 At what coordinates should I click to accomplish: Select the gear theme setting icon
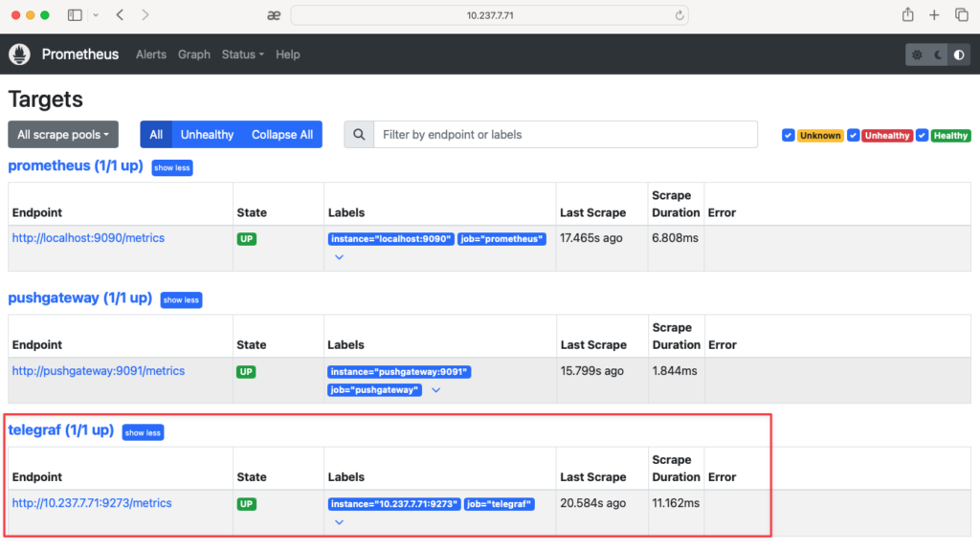(917, 55)
